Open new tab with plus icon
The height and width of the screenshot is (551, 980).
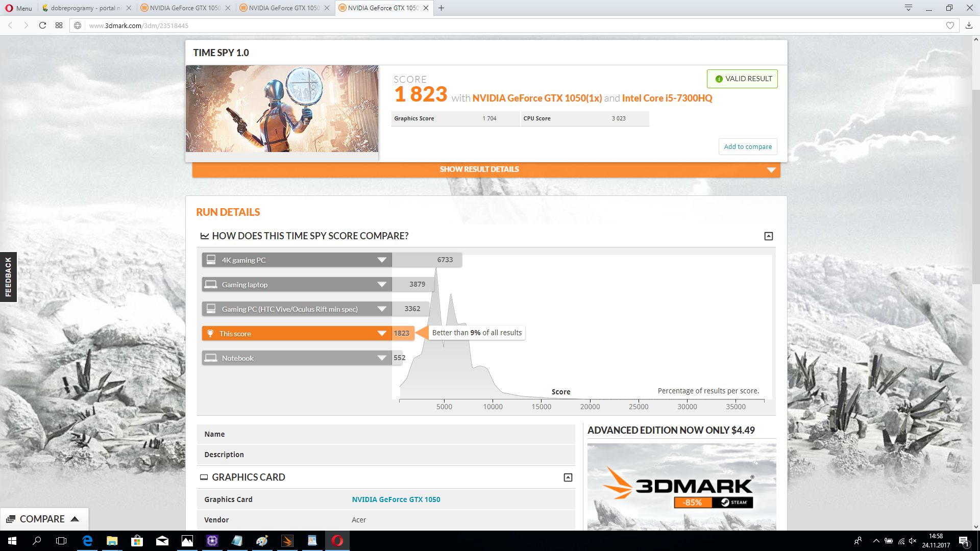(442, 8)
